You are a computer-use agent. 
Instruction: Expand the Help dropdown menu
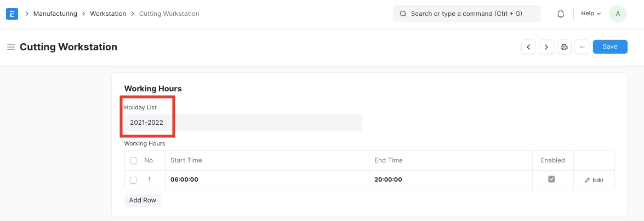pyautogui.click(x=591, y=14)
